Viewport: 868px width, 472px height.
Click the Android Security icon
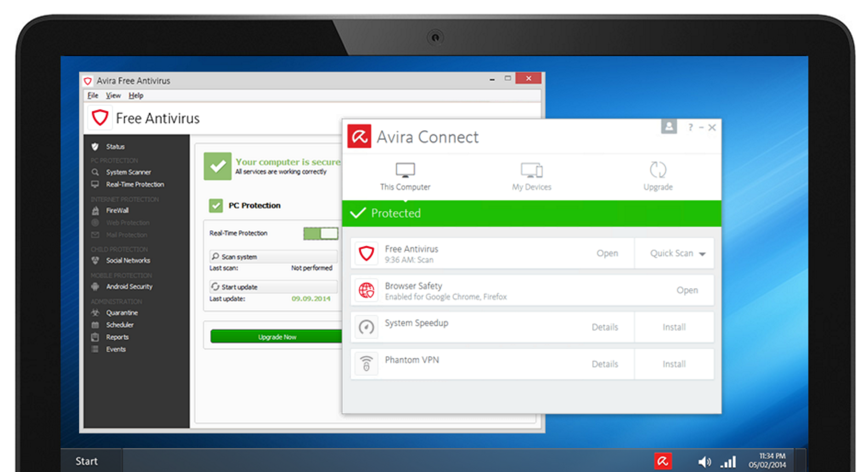tap(95, 287)
